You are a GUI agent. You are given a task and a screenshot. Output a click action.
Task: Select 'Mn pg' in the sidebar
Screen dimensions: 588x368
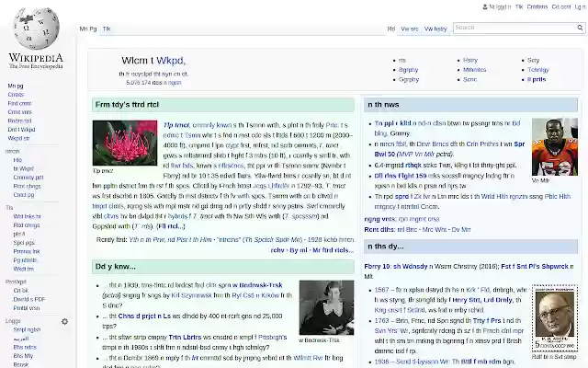16,86
